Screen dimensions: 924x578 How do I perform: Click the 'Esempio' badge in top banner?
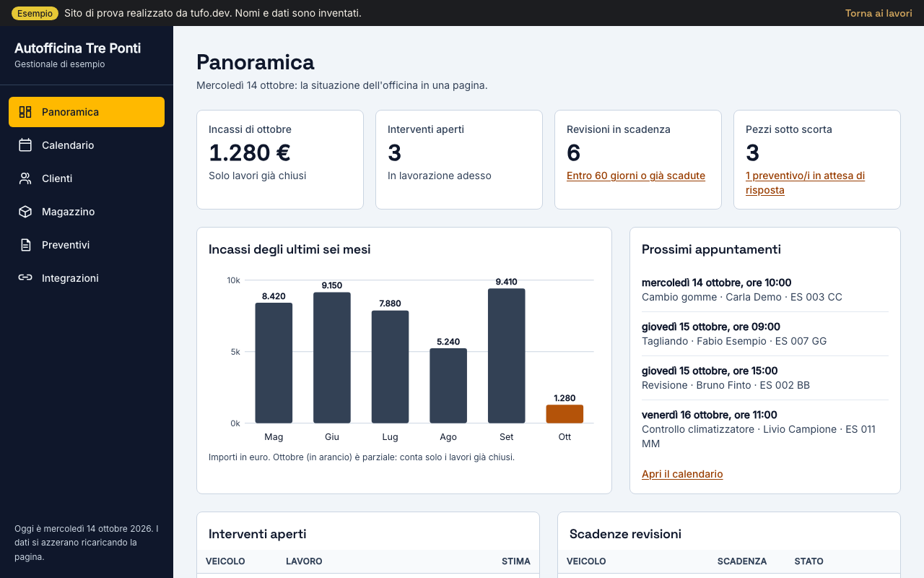(x=35, y=13)
